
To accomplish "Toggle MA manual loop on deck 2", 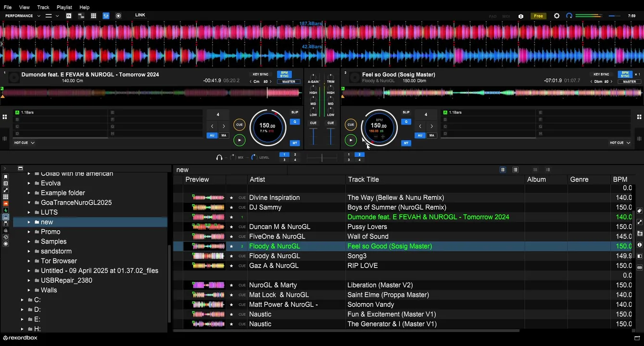I will 431,136.
